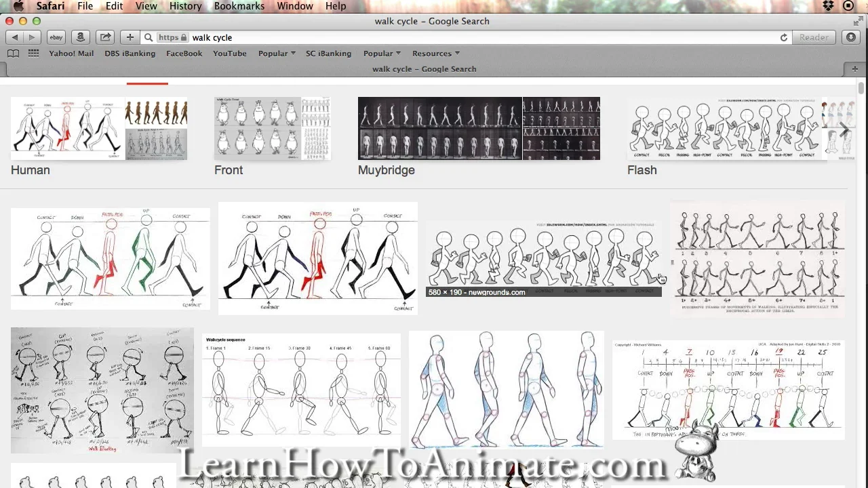Screen dimensions: 868x488
Task: Expand the Resources bookmarks folder
Action: pyautogui.click(x=436, y=54)
